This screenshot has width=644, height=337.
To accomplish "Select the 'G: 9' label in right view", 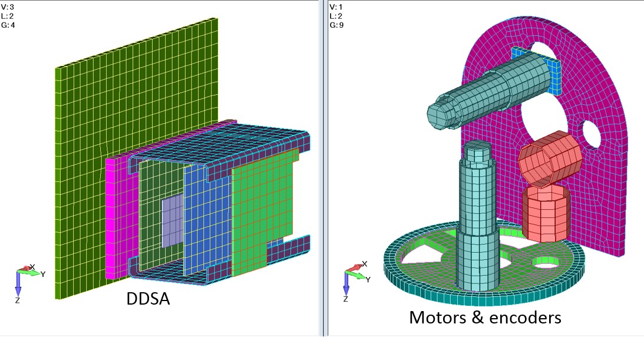I will (x=337, y=25).
